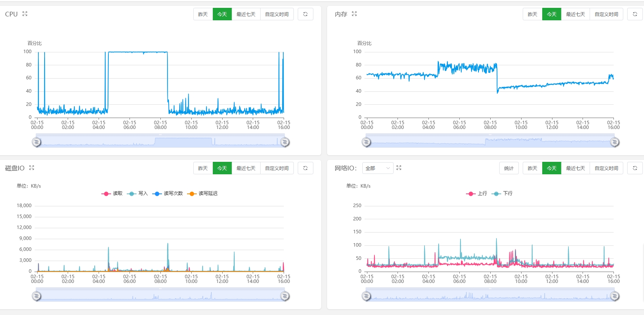Open 自定义时间 in the CPU panel
644x315 pixels.
(x=277, y=14)
